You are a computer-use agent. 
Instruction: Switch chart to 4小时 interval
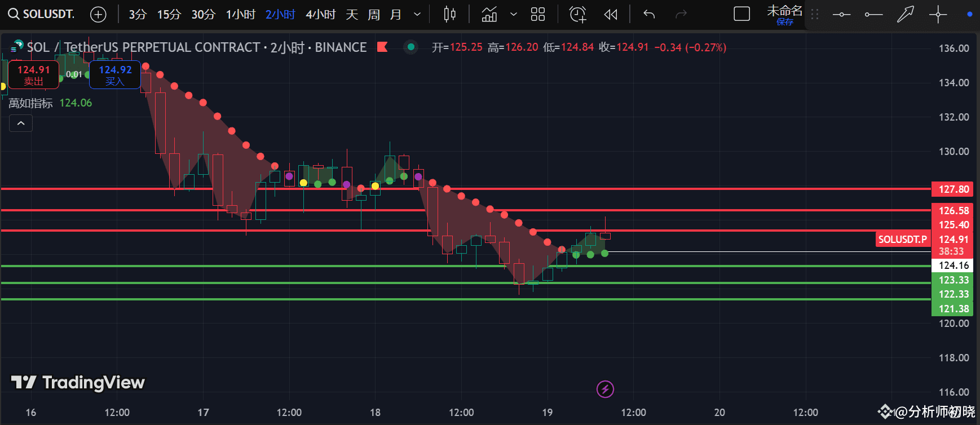click(320, 14)
